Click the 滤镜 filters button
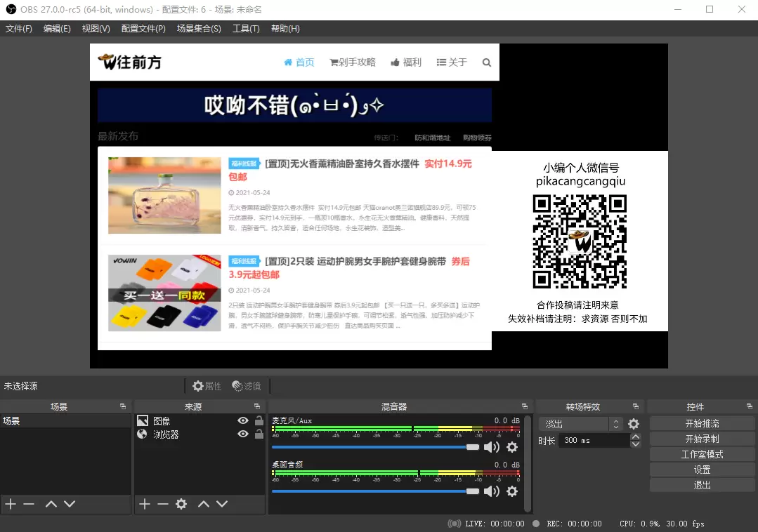Image resolution: width=758 pixels, height=532 pixels. pyautogui.click(x=246, y=386)
